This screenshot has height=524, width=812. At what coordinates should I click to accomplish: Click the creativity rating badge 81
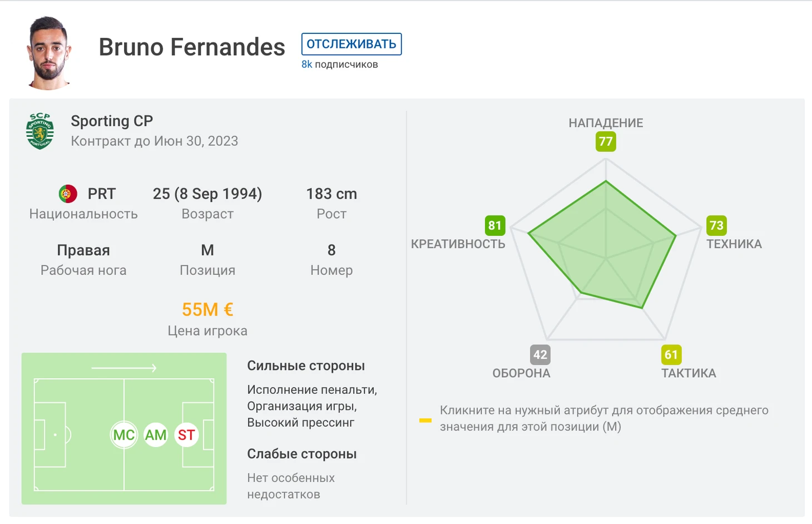(495, 225)
